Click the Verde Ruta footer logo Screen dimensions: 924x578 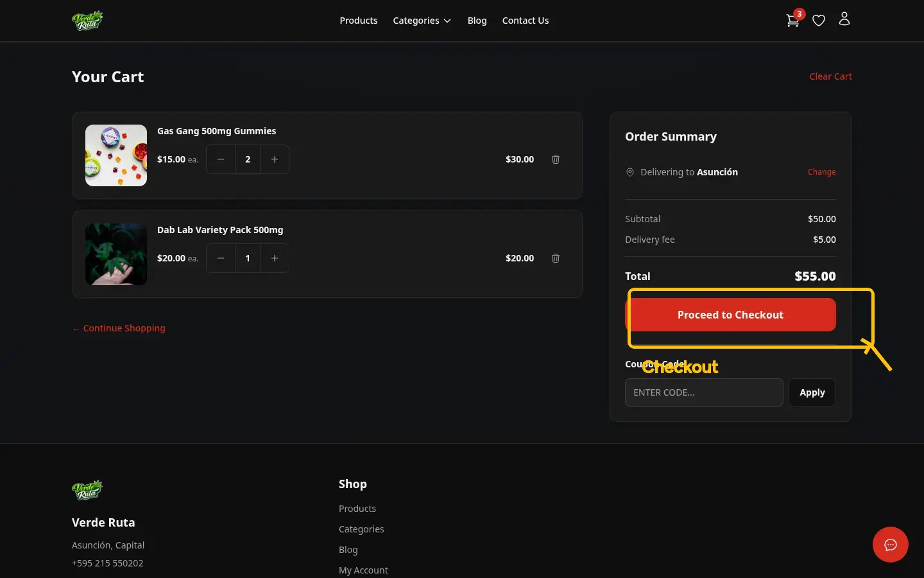point(87,490)
